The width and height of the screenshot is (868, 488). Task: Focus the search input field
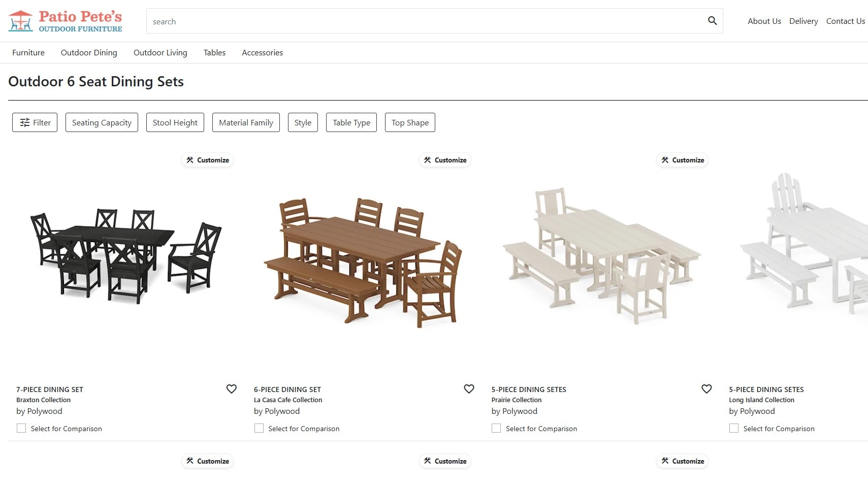point(427,21)
